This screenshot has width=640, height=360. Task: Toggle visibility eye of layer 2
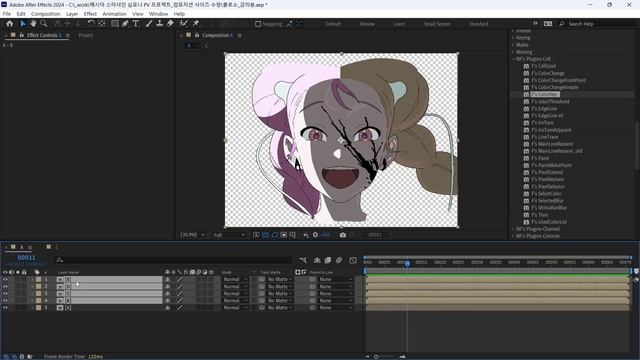pos(5,287)
